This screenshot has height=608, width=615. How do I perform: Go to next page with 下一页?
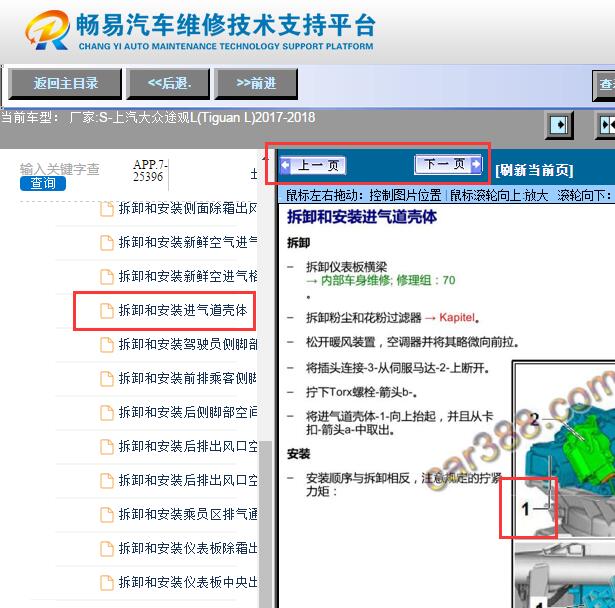click(448, 164)
